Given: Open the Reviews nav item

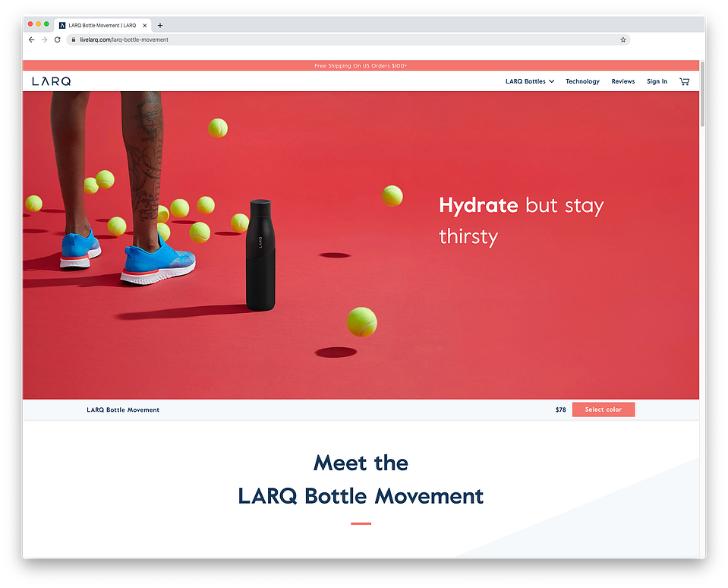Looking at the screenshot, I should pos(622,81).
